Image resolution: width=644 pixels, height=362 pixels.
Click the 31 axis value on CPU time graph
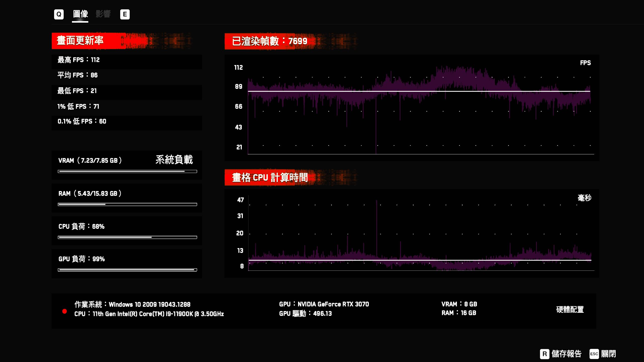coord(240,216)
